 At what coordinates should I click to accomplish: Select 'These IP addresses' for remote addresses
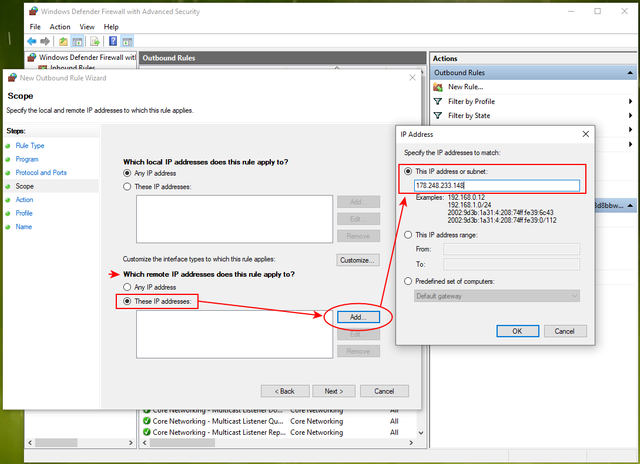(x=127, y=301)
